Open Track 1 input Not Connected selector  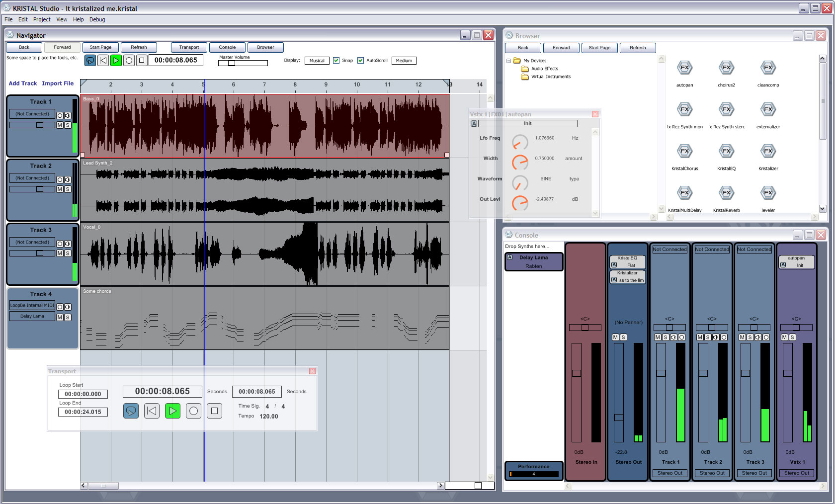(32, 114)
